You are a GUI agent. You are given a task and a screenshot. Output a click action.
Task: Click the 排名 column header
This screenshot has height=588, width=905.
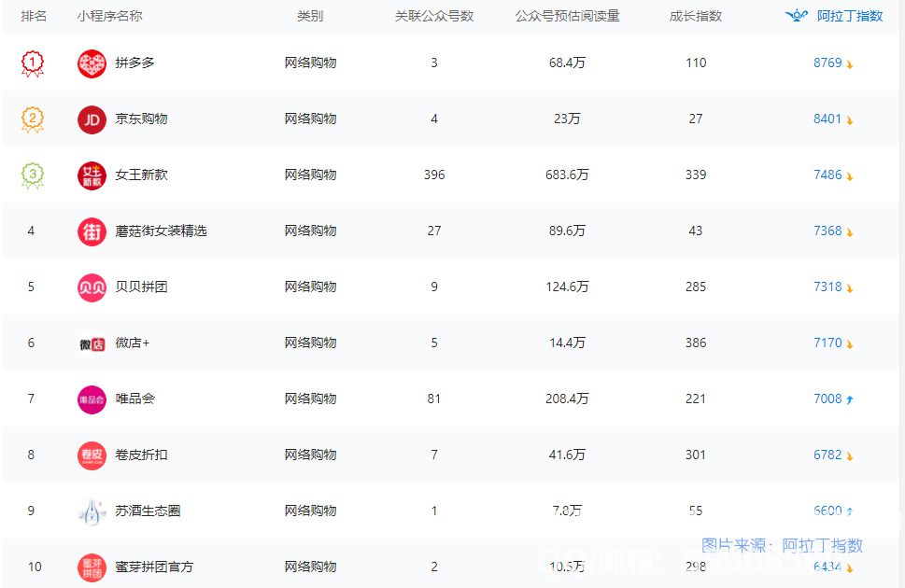pyautogui.click(x=34, y=16)
